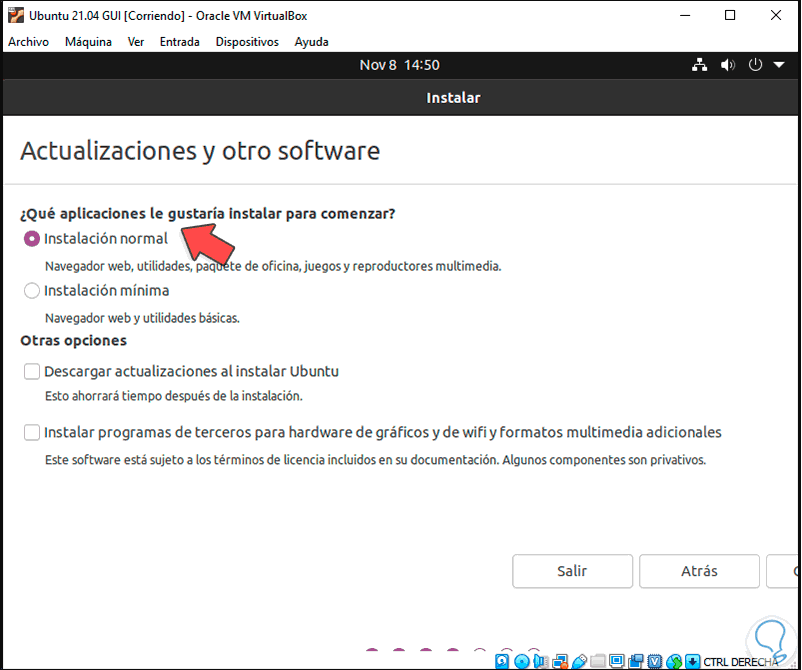The height and width of the screenshot is (670, 802).
Task: Click the keyboard capture arrow icon
Action: [693, 661]
